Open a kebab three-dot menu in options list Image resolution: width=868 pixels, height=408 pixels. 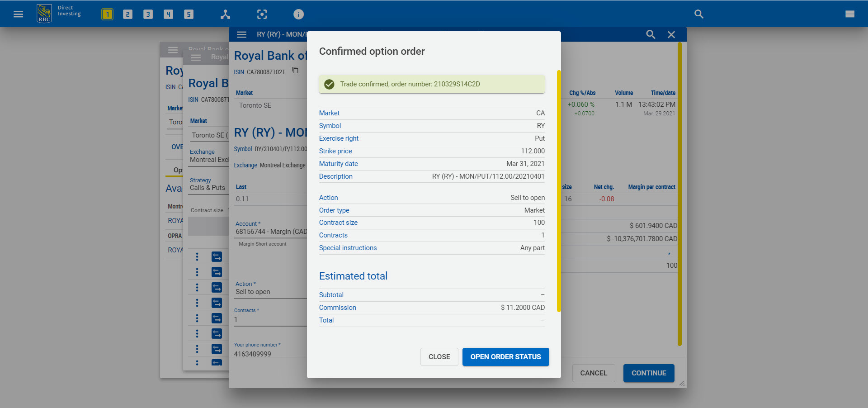(x=197, y=256)
